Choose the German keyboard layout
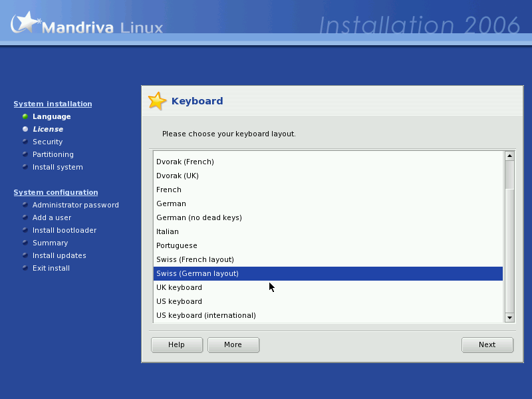Viewport: 532px width, 399px height. click(x=328, y=203)
